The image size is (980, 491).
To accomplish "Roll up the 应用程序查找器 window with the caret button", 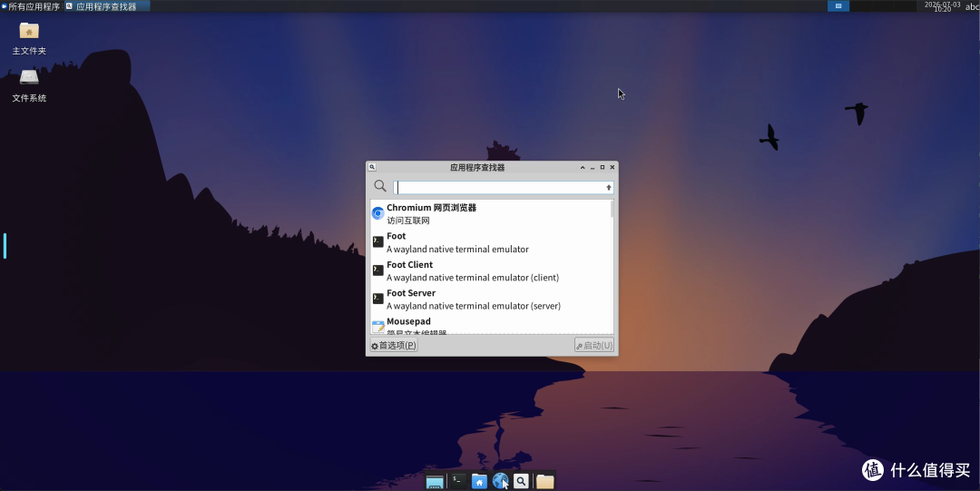I will tap(583, 168).
